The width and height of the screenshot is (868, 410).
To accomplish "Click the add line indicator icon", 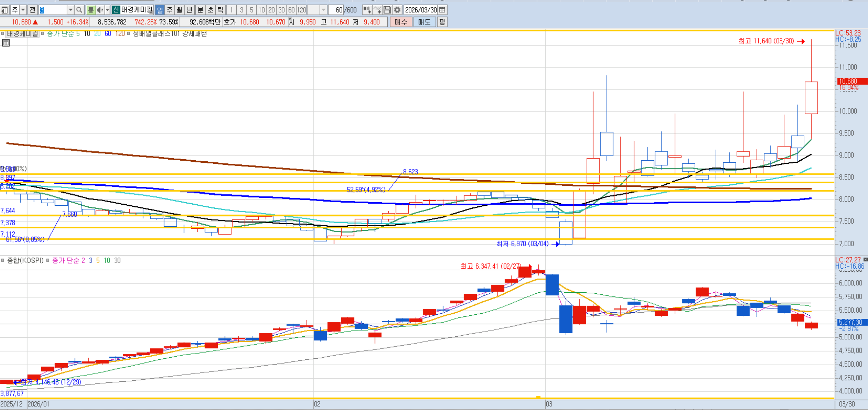I will click(377, 10).
